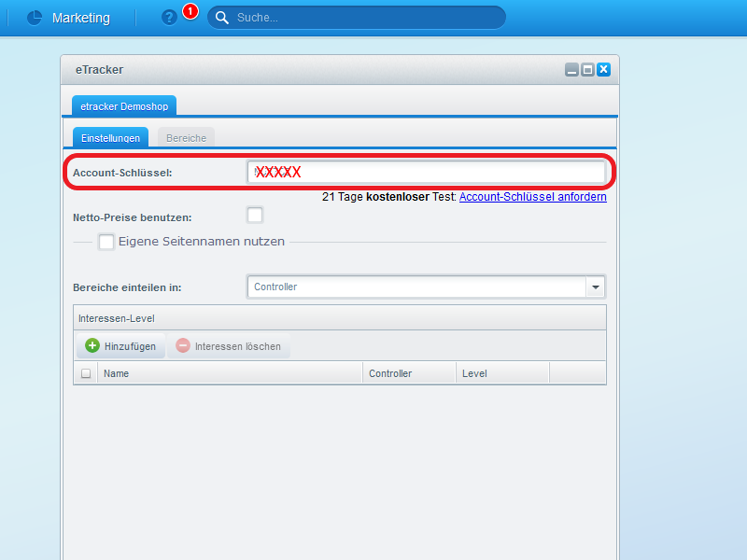Enable the Netto-Preise benutzen checkbox
747x560 pixels.
click(255, 215)
